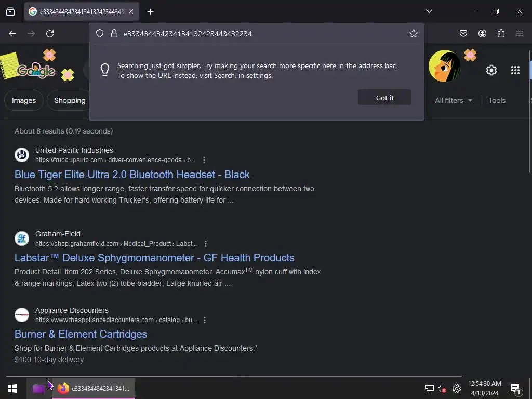View site security padlock info
Viewport: 532px width, 399px height.
click(x=114, y=33)
